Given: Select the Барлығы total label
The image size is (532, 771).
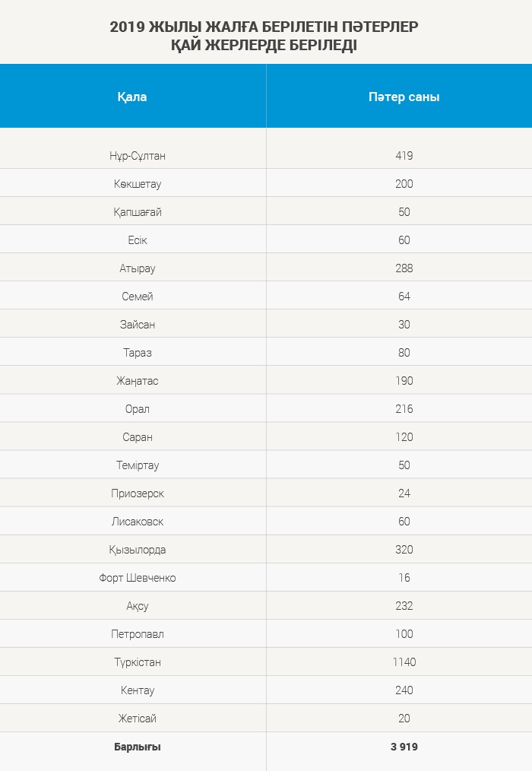Looking at the screenshot, I should (x=137, y=747).
